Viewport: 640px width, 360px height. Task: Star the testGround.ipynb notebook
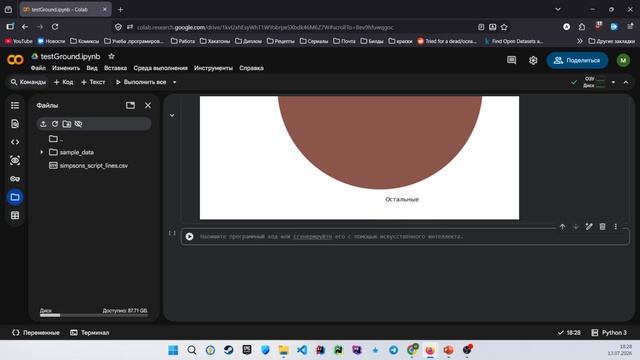111,56
